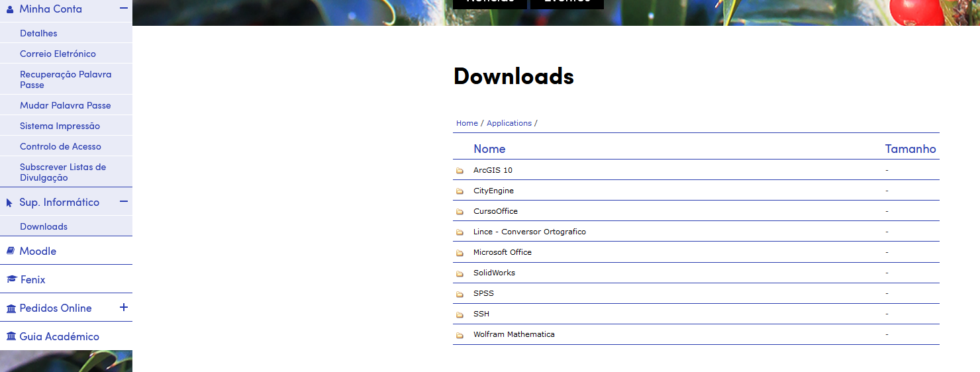The image size is (980, 372).
Task: Open Correio Eletrónico from the sidebar
Action: 58,54
